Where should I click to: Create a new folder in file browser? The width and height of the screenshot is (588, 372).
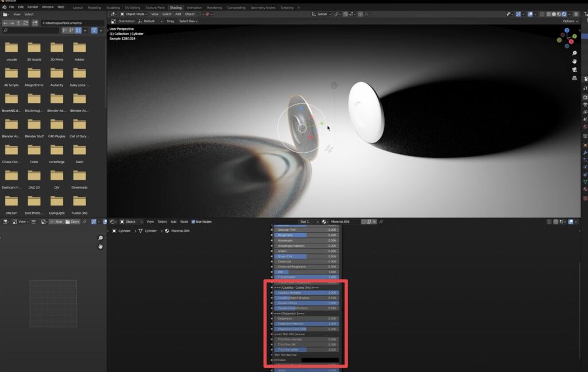coord(35,23)
